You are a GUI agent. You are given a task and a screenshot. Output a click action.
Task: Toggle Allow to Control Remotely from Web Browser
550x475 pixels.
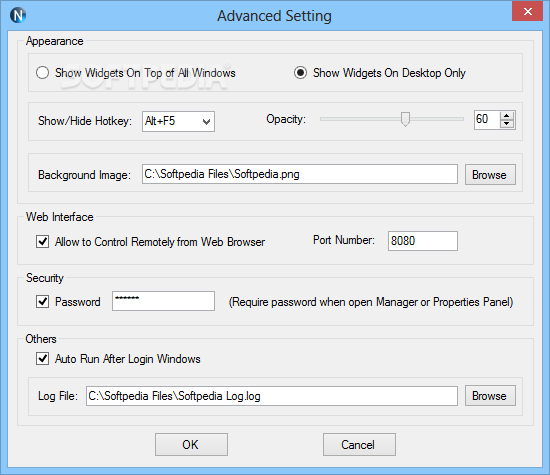tap(42, 242)
